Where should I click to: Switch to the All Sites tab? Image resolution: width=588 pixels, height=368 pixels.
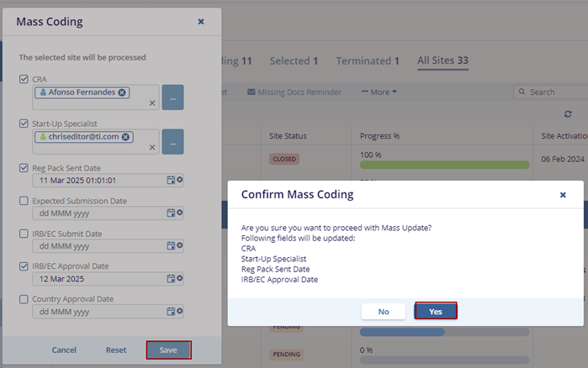[x=442, y=60]
